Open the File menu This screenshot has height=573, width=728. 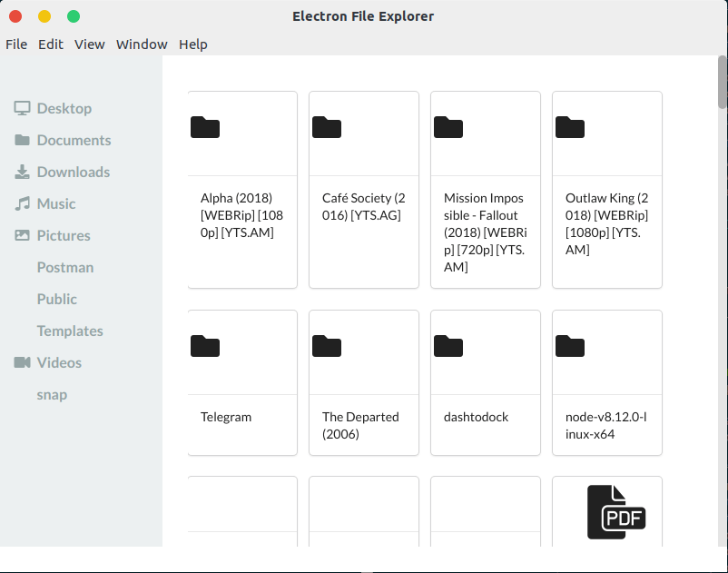(x=16, y=44)
